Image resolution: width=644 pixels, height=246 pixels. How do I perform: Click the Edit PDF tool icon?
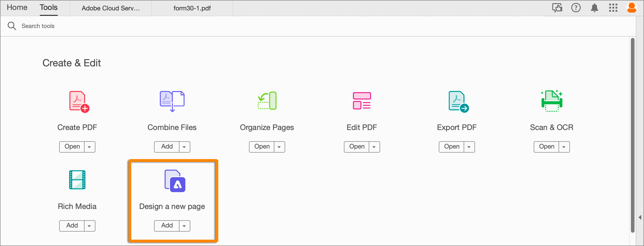(x=362, y=101)
